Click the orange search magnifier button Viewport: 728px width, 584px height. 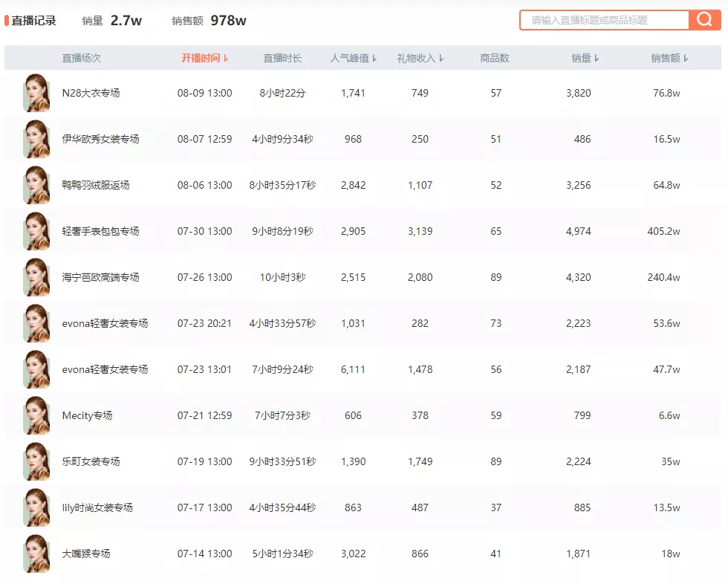(x=704, y=20)
